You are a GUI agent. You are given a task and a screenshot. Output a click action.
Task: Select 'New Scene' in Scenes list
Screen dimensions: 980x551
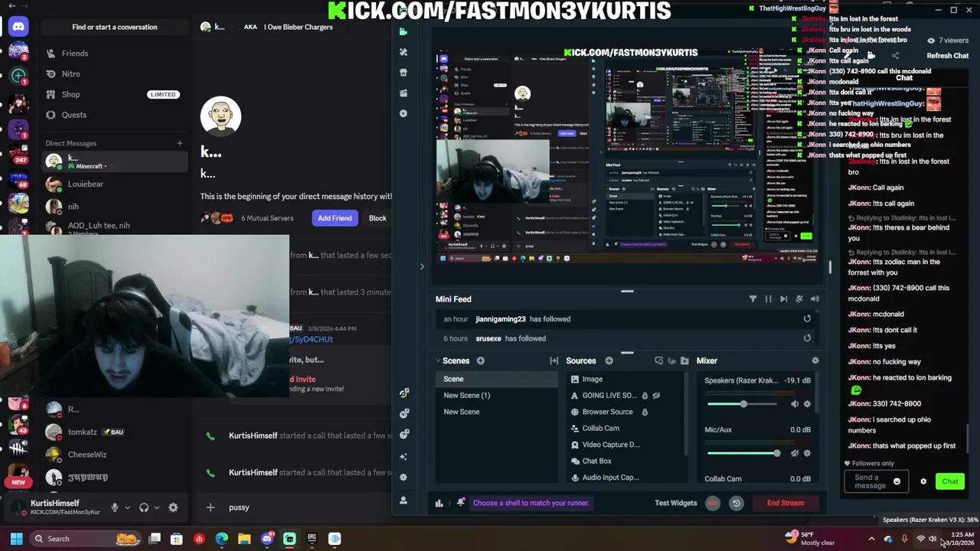tap(497, 412)
